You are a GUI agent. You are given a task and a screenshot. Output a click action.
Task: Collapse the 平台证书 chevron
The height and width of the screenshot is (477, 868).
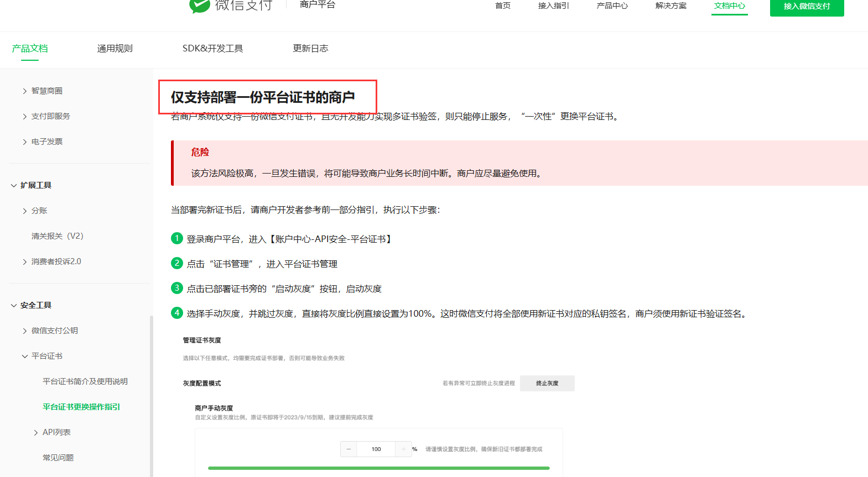click(25, 357)
